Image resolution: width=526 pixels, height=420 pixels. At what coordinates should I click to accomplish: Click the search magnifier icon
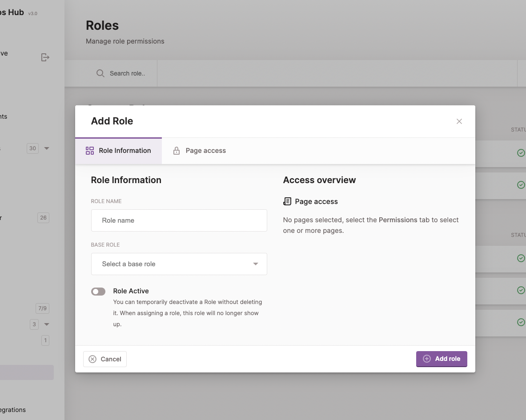click(100, 73)
